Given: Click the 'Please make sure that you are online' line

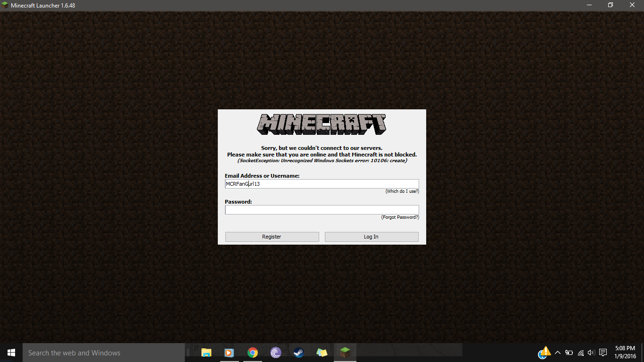Looking at the screenshot, I should click(322, 154).
